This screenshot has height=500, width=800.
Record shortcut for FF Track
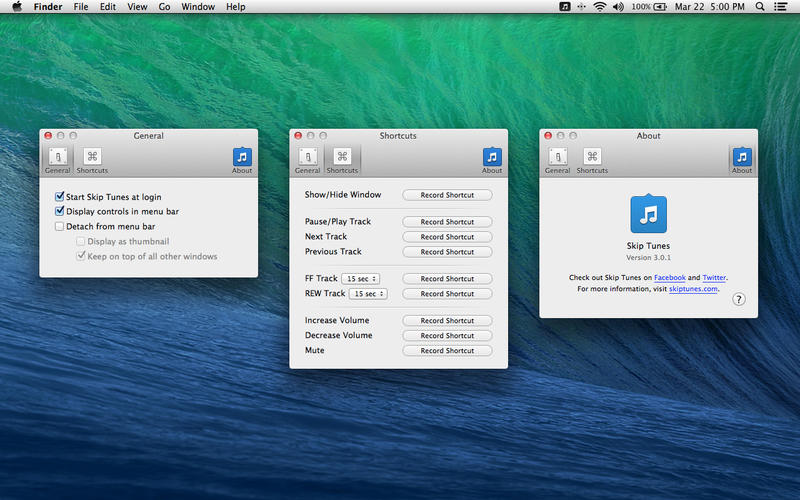point(447,279)
